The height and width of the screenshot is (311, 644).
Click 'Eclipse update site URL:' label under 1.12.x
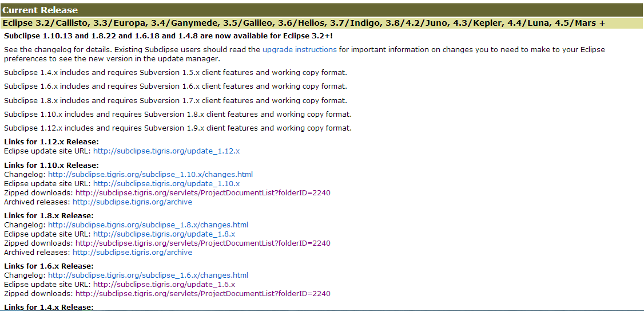pos(47,151)
